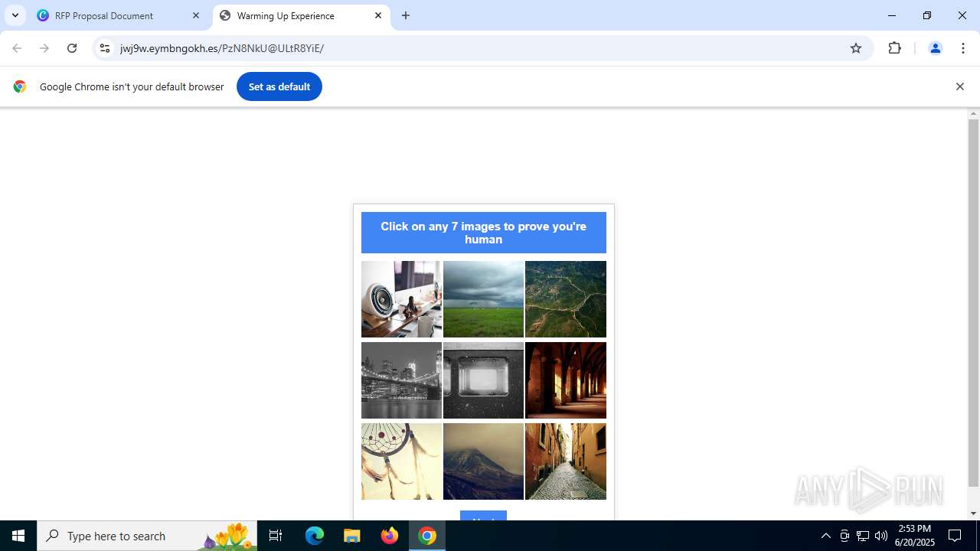The height and width of the screenshot is (551, 980).
Task: Open Task View on the taskbar
Action: (x=276, y=536)
